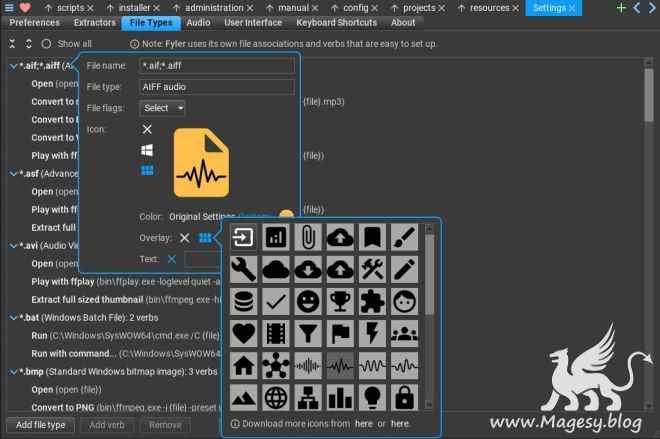Click the File name input field

(216, 66)
